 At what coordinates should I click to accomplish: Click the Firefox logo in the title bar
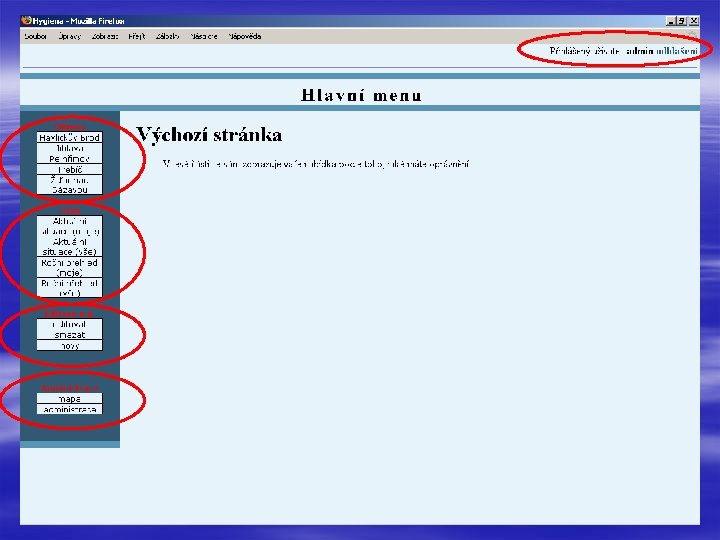click(27, 21)
